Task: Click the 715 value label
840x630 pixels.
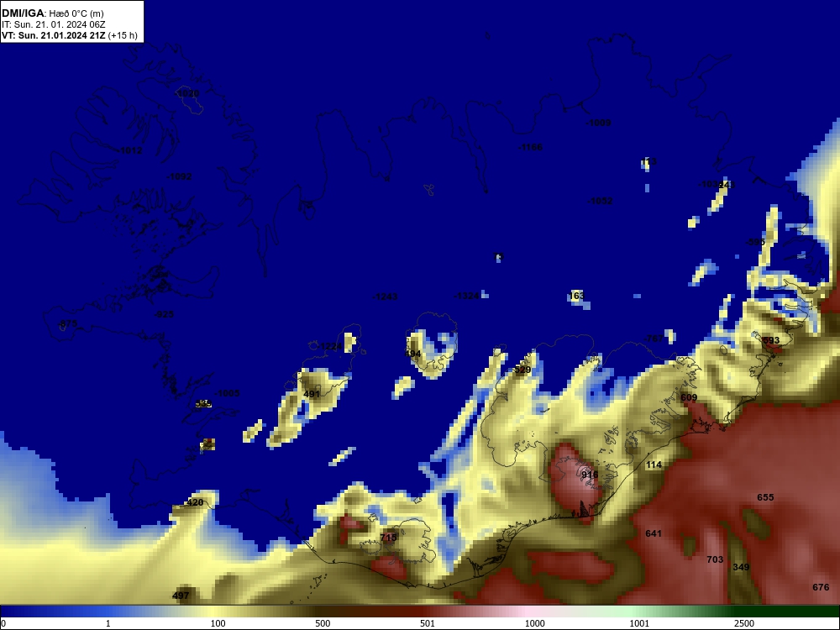Action: pos(388,538)
